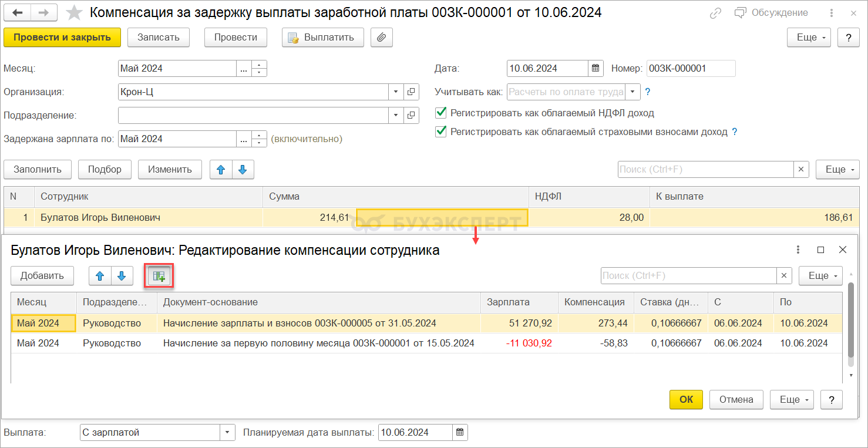This screenshot has height=448, width=868.
Task: Open the Выплата 'С зарплатой' dropdown
Action: tap(227, 433)
